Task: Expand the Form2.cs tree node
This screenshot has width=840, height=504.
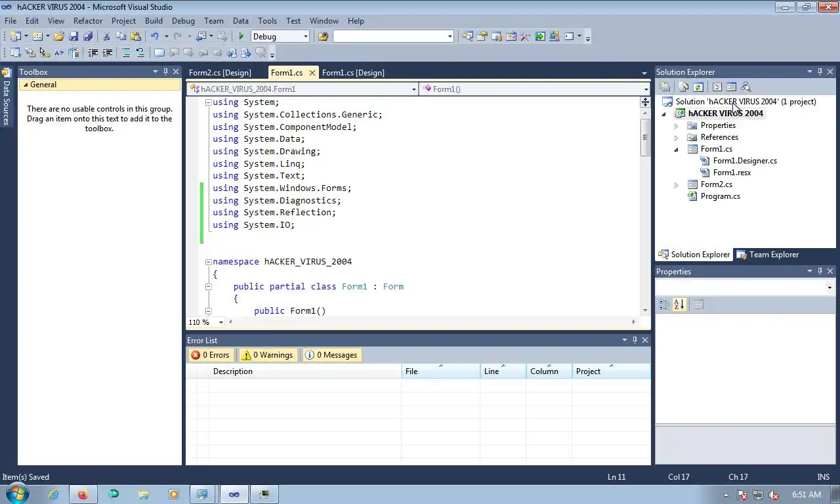Action: 677,184
